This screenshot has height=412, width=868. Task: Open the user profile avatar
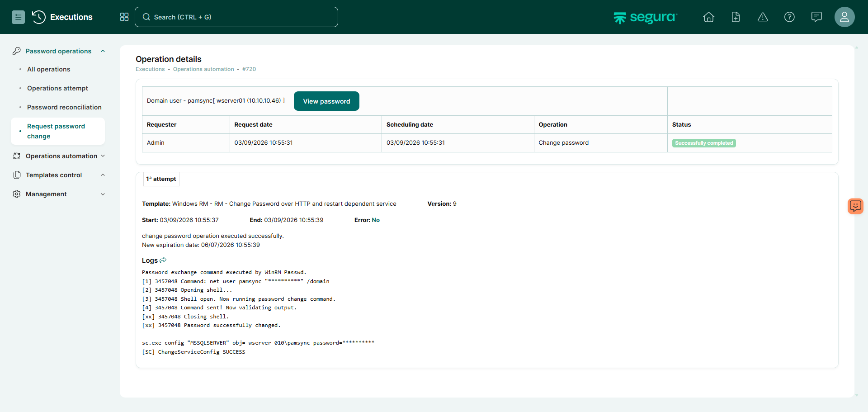(844, 17)
